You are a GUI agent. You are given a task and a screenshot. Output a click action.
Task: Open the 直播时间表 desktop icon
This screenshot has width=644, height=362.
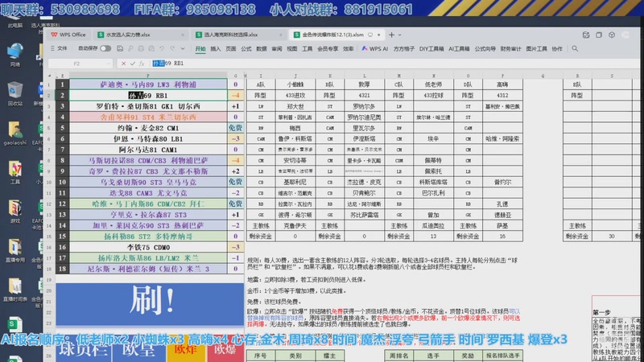coord(15,290)
